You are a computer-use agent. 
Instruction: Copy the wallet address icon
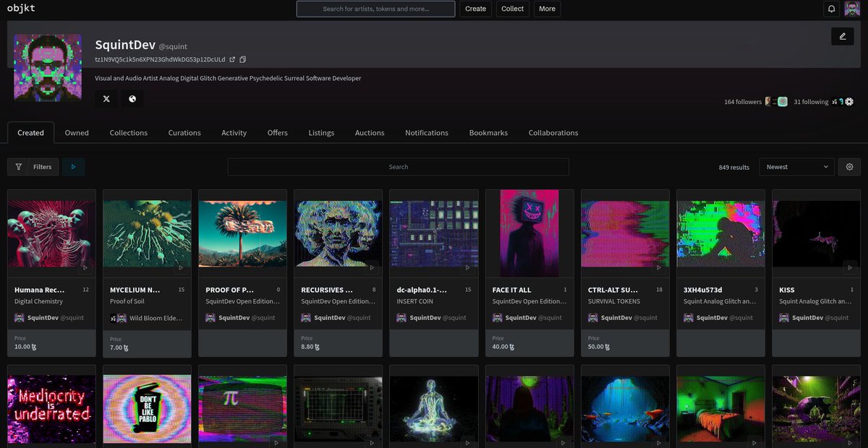pyautogui.click(x=243, y=59)
